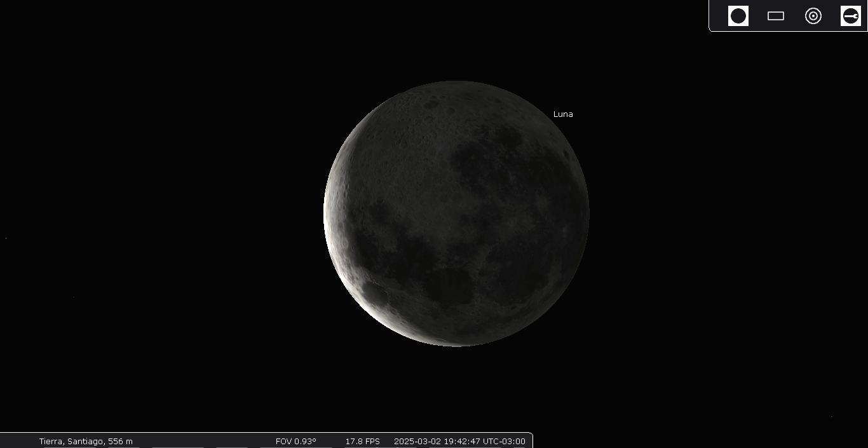Toggle the Oculars eyepiece view icon

[738, 16]
